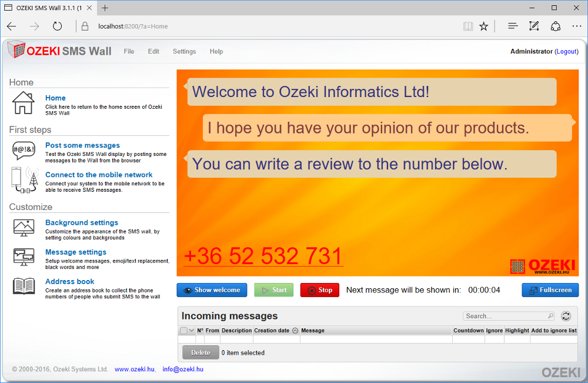The width and height of the screenshot is (588, 383).
Task: Select all messages checkbox in table header
Action: tap(183, 331)
